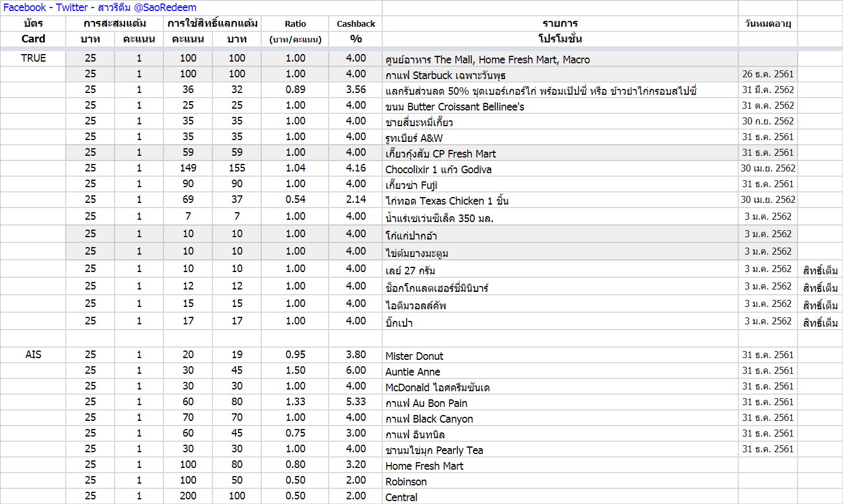
Task: Select the points value '149'
Action: 188,168
